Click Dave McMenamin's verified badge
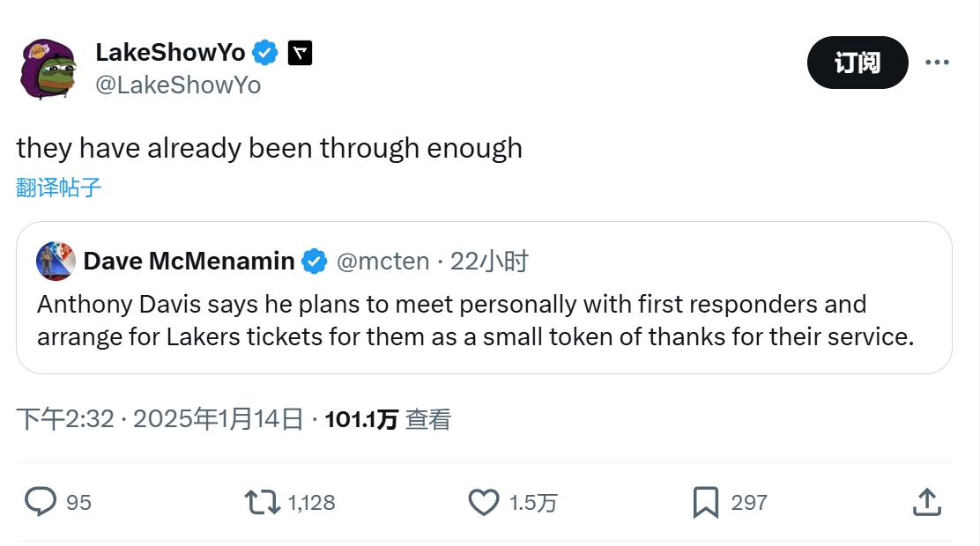 [x=315, y=262]
